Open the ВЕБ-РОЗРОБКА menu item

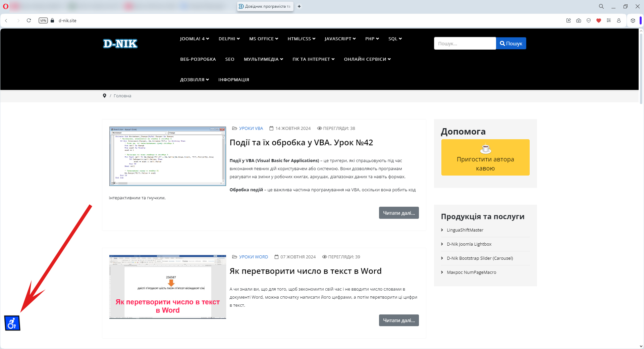click(198, 59)
